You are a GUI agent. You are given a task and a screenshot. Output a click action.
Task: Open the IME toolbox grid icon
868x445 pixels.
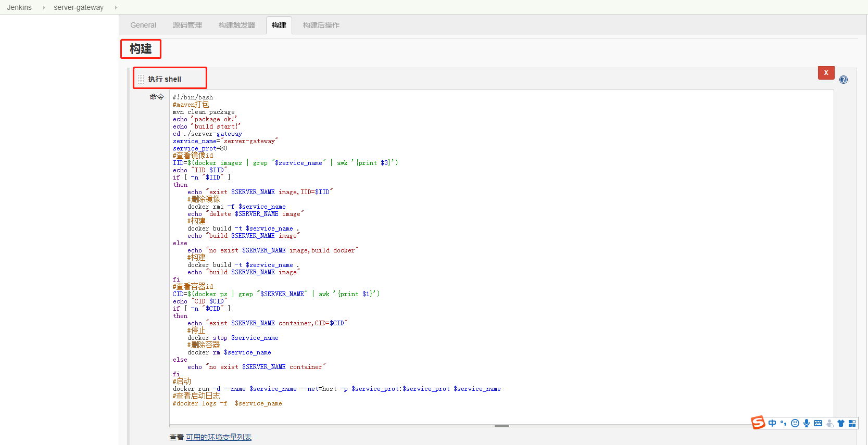[x=852, y=423]
